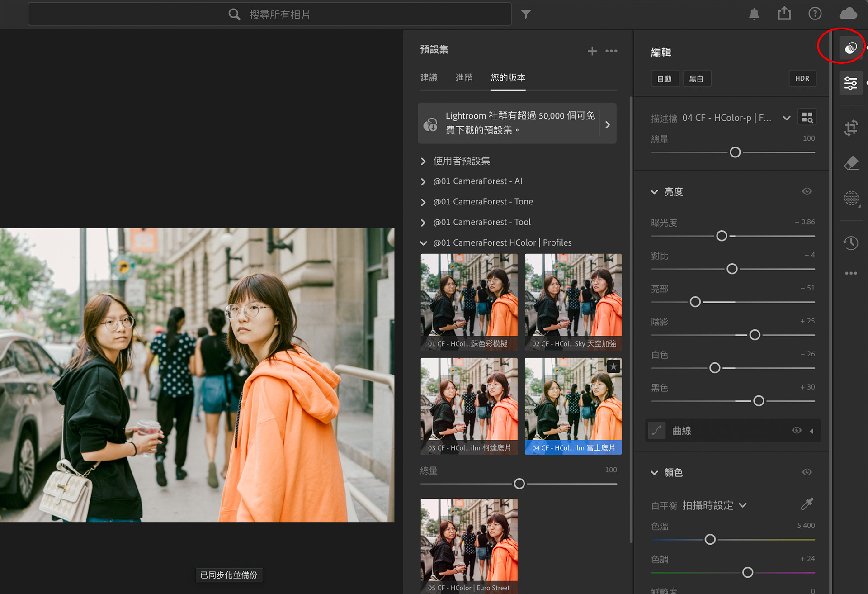Switch to the 進階 presets tab
The height and width of the screenshot is (594, 868).
[x=464, y=78]
